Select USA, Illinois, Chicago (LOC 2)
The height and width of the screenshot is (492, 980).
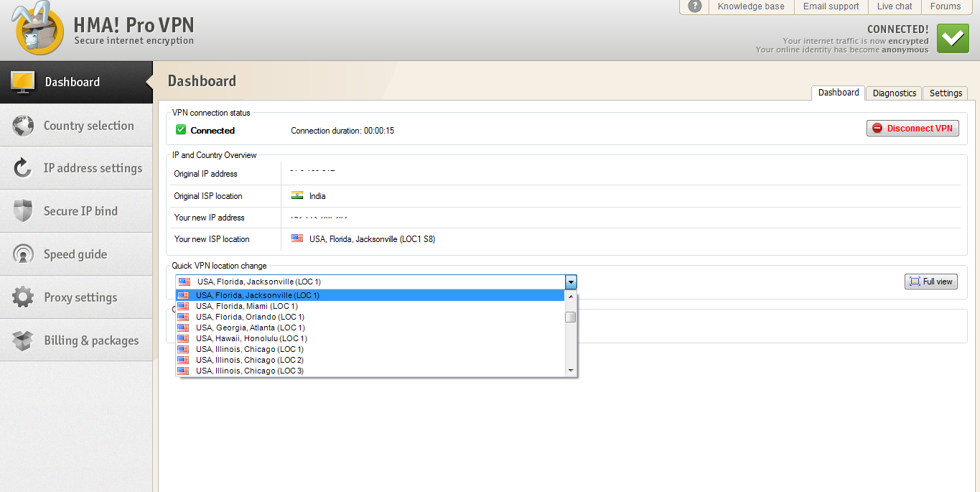370,360
